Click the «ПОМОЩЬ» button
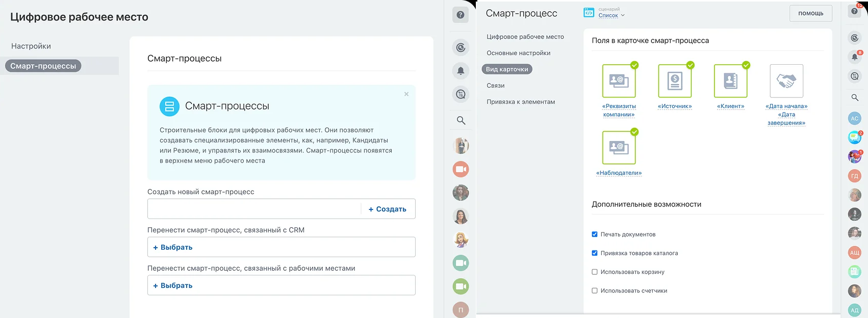The image size is (868, 318). 811,13
